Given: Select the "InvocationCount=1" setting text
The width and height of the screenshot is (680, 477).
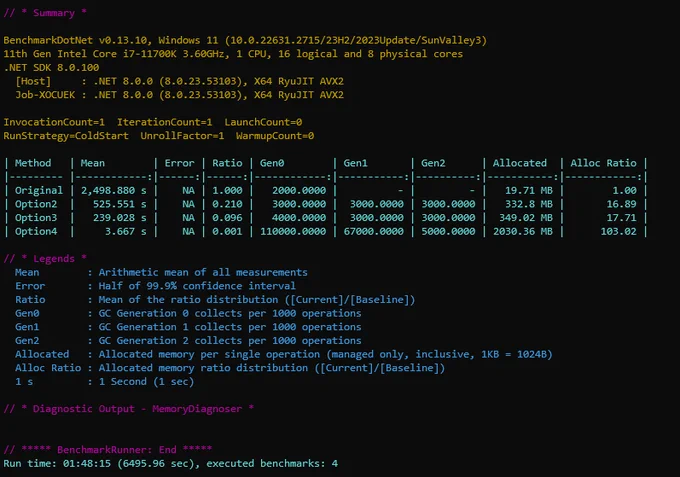Looking at the screenshot, I should click(54, 122).
